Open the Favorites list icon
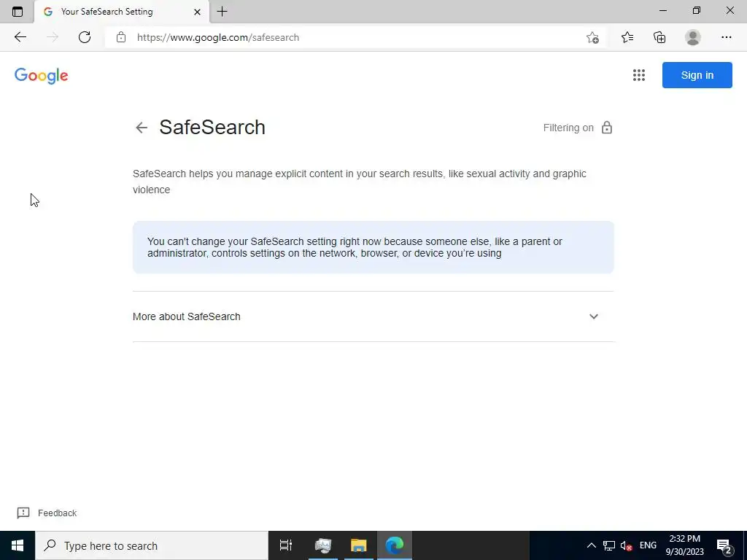 click(627, 37)
